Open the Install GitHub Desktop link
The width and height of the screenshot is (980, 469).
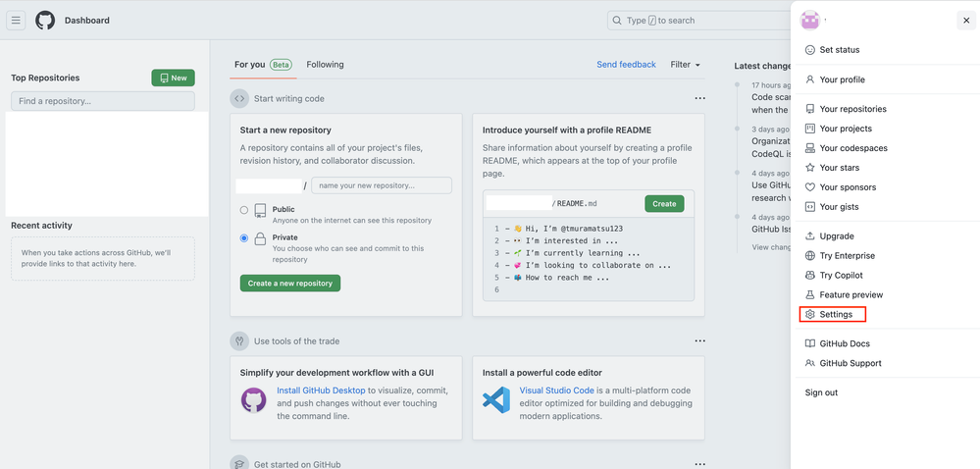click(x=321, y=391)
